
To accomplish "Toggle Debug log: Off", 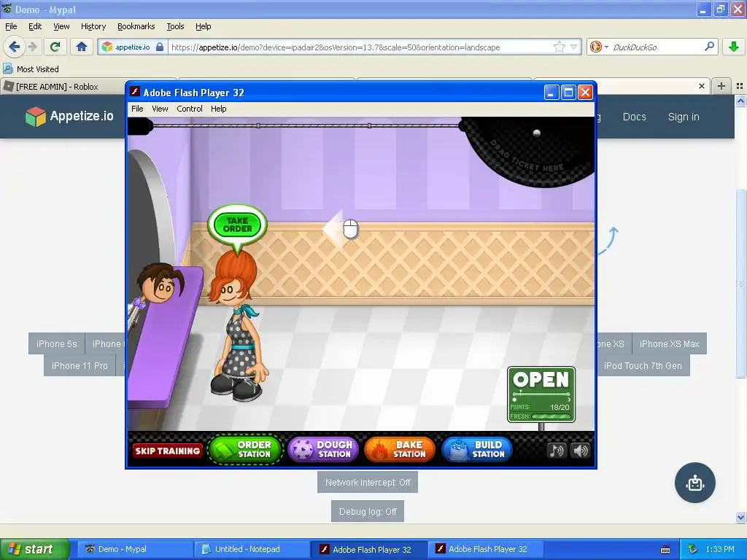I will point(368,511).
